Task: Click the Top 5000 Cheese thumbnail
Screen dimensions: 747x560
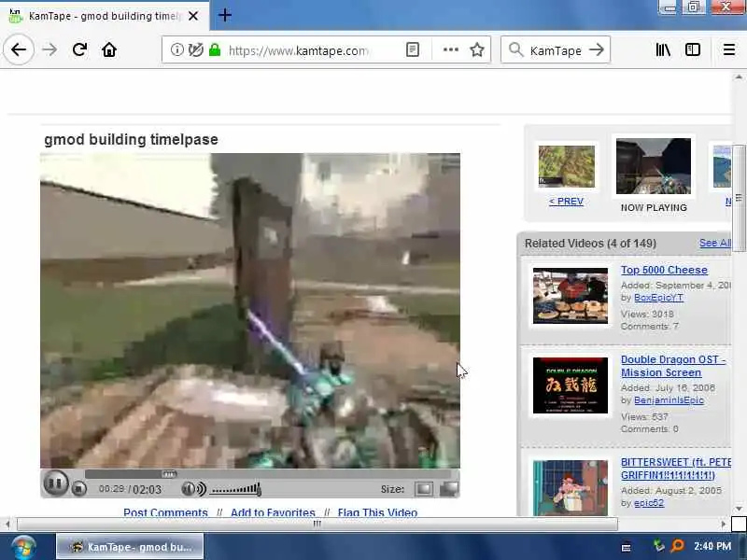Action: tap(571, 296)
